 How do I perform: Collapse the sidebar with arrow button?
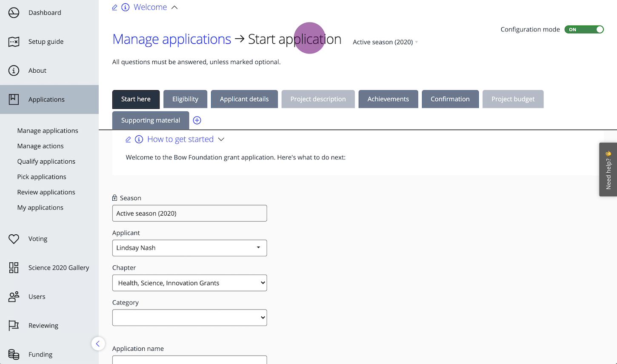point(98,344)
